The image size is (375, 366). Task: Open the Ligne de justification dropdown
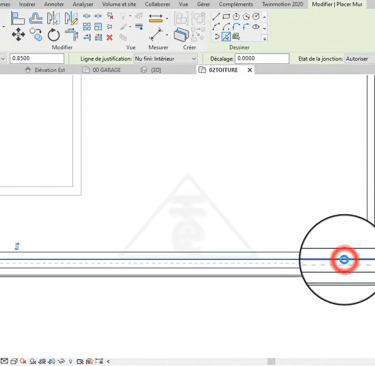point(165,59)
